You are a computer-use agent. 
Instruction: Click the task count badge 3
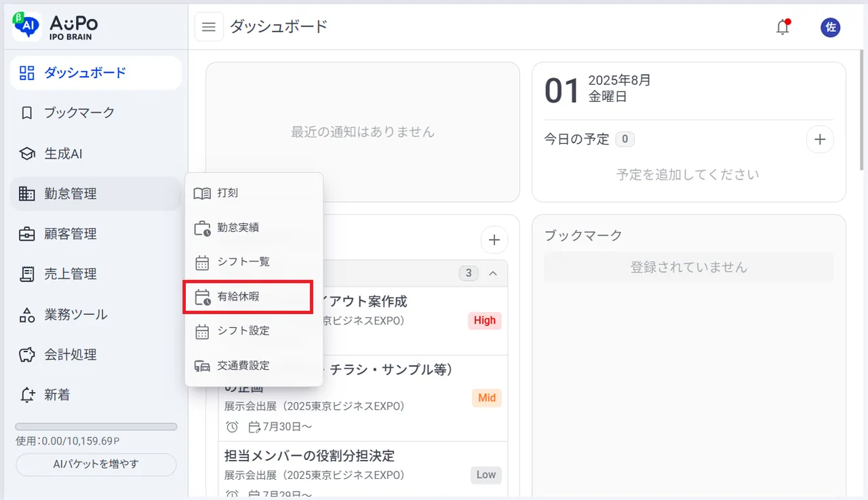[x=469, y=273]
